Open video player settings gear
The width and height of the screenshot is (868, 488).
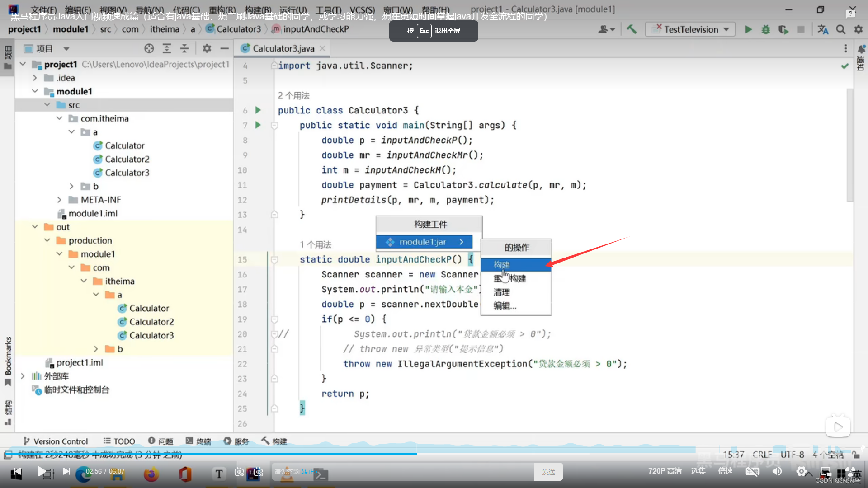(x=802, y=471)
